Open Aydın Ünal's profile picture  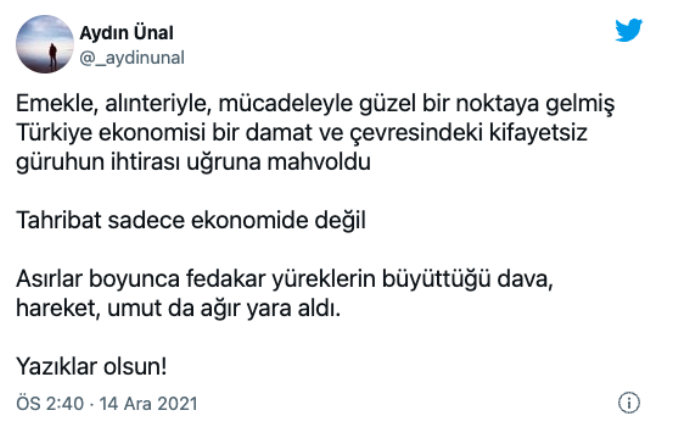click(x=46, y=44)
